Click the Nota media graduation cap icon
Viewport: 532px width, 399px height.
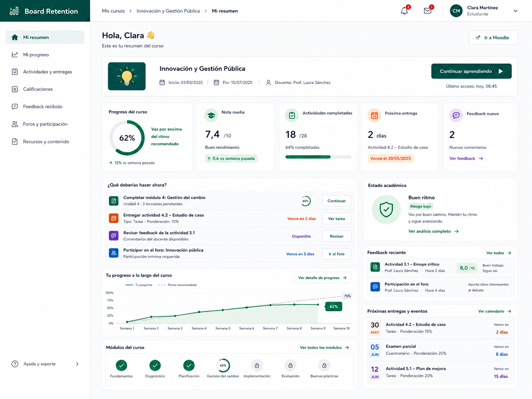211,115
